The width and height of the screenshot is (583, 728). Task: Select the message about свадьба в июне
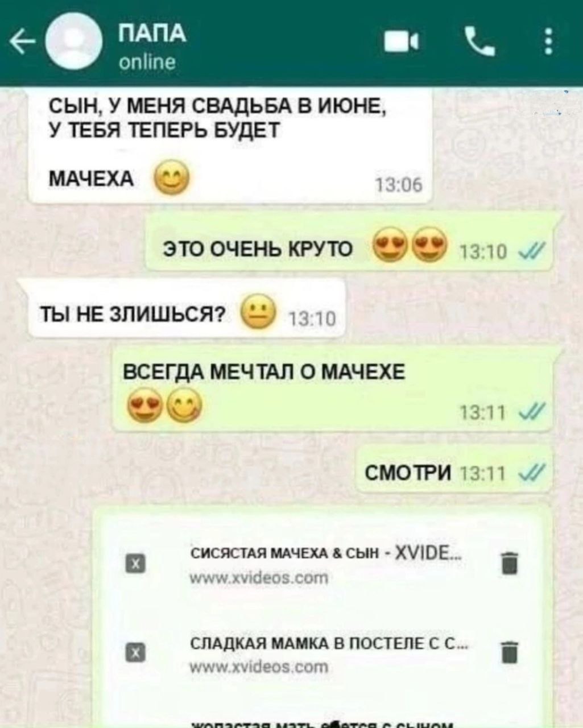click(x=229, y=146)
